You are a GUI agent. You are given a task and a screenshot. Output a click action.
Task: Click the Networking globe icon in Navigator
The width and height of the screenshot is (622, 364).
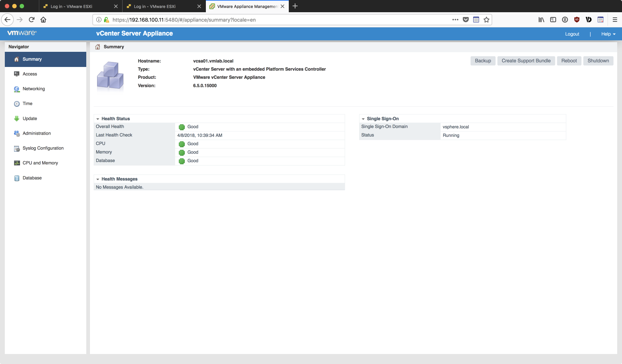(17, 89)
